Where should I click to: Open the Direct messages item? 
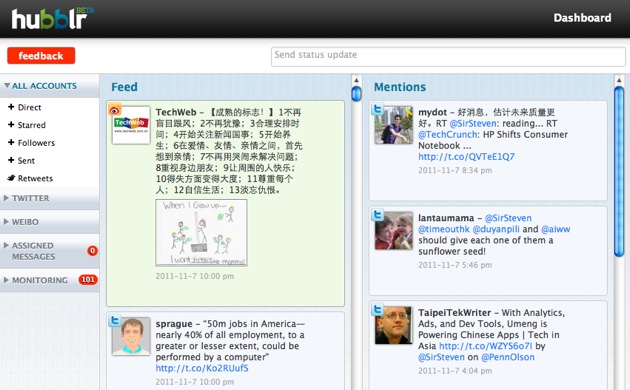pos(29,107)
